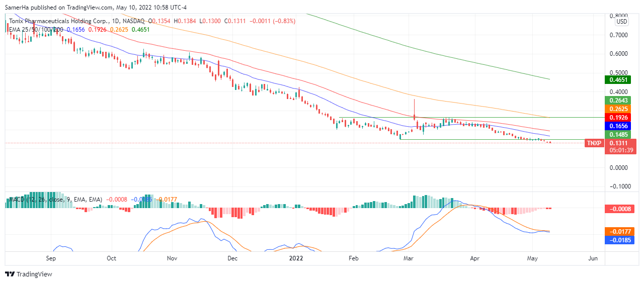Image resolution: width=644 pixels, height=283 pixels.
Task: Click the orange -0.0177 signal label
Action: click(x=619, y=232)
